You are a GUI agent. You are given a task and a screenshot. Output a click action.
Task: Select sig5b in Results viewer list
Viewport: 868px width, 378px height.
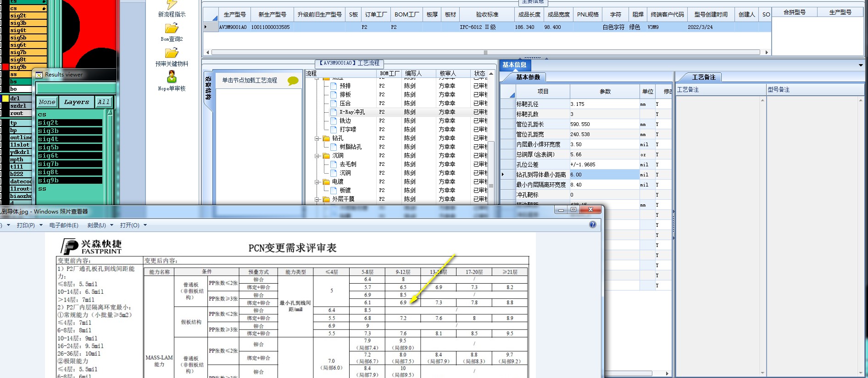(x=70, y=148)
